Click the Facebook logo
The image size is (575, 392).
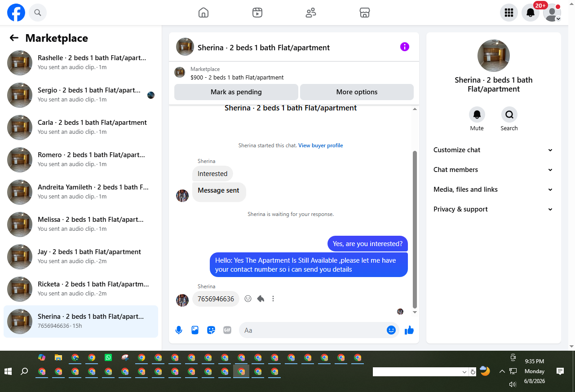(x=16, y=13)
